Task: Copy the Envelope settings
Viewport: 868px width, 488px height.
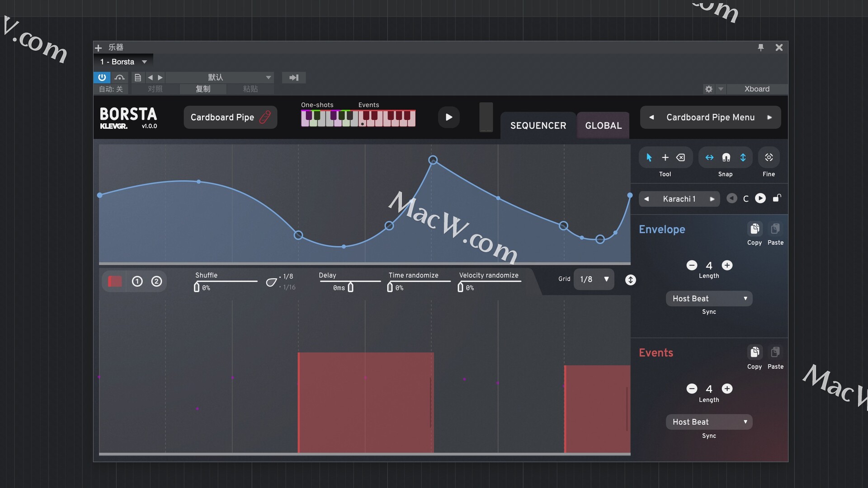Action: [754, 229]
